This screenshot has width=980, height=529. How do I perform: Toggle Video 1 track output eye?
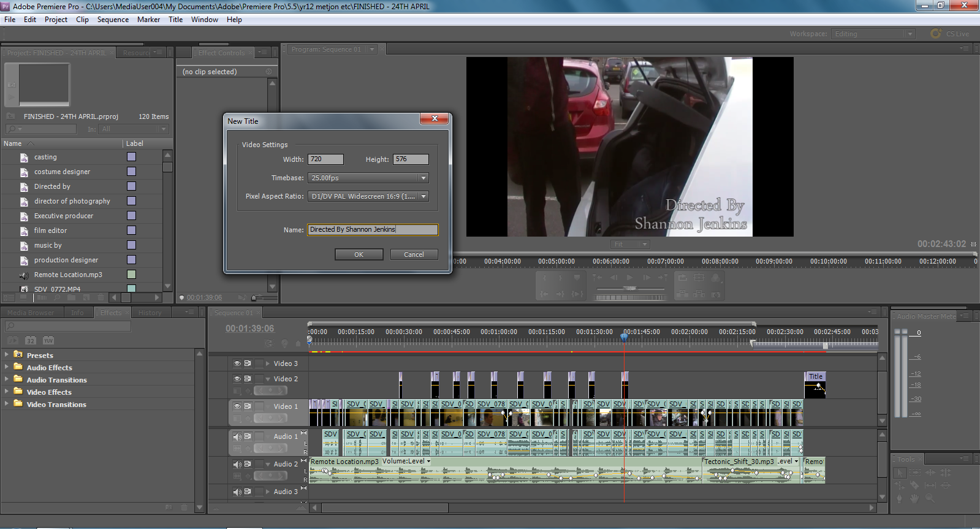[x=237, y=406]
